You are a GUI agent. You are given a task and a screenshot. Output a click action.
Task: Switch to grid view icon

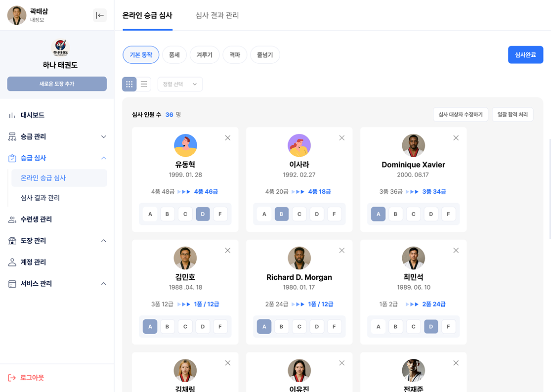coord(129,84)
